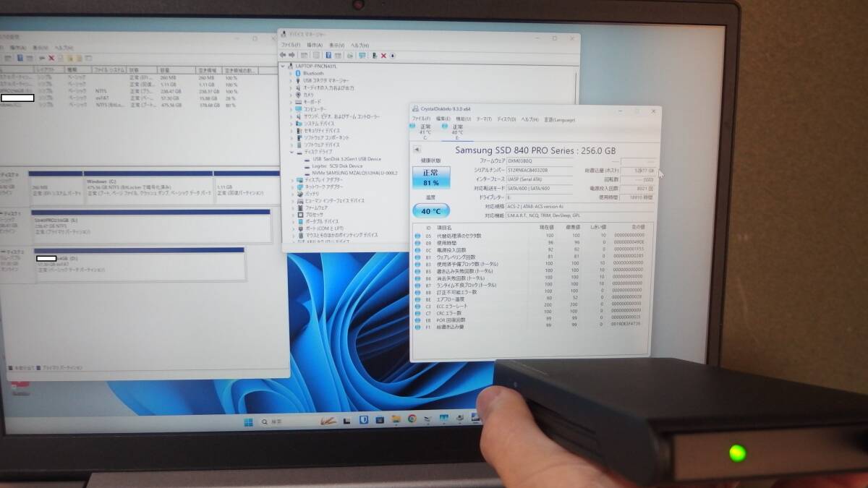Click the red X uninstall icon in Device Manager
The image size is (868, 488).
(x=383, y=55)
